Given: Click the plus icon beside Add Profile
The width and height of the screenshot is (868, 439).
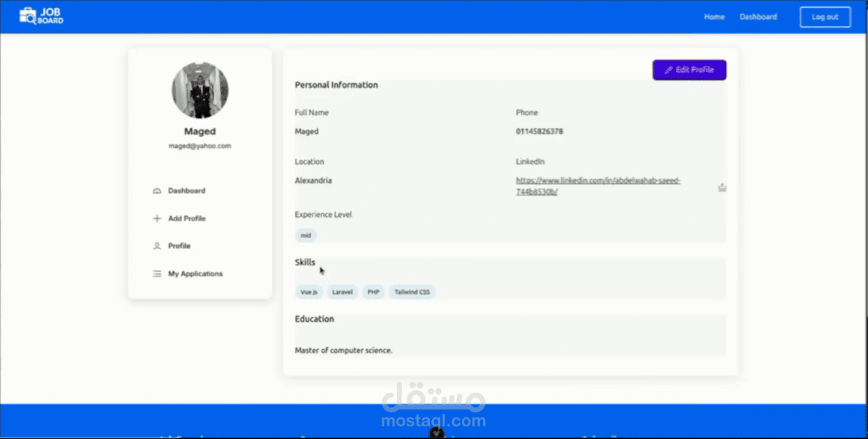Looking at the screenshot, I should click(157, 218).
